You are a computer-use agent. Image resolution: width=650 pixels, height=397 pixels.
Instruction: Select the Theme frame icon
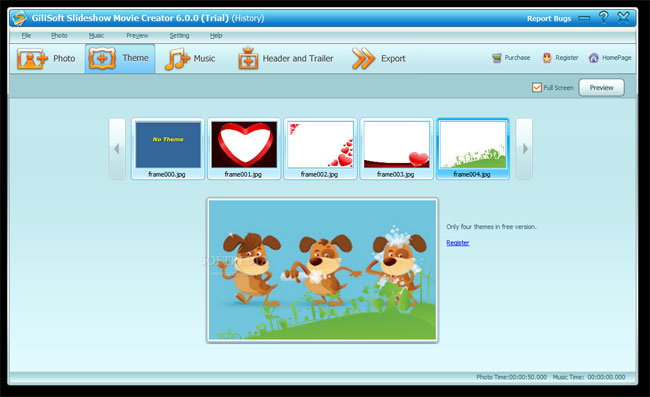102,58
